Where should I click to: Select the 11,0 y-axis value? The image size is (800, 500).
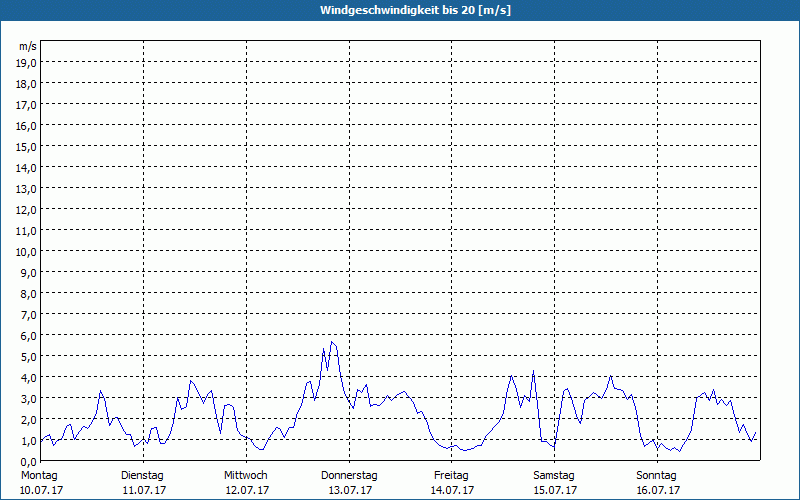pos(26,231)
